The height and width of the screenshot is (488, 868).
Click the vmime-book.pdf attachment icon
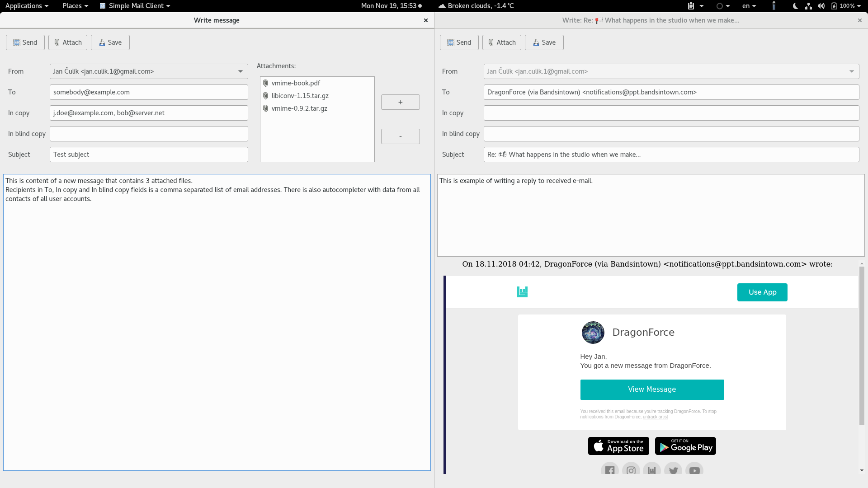point(265,82)
